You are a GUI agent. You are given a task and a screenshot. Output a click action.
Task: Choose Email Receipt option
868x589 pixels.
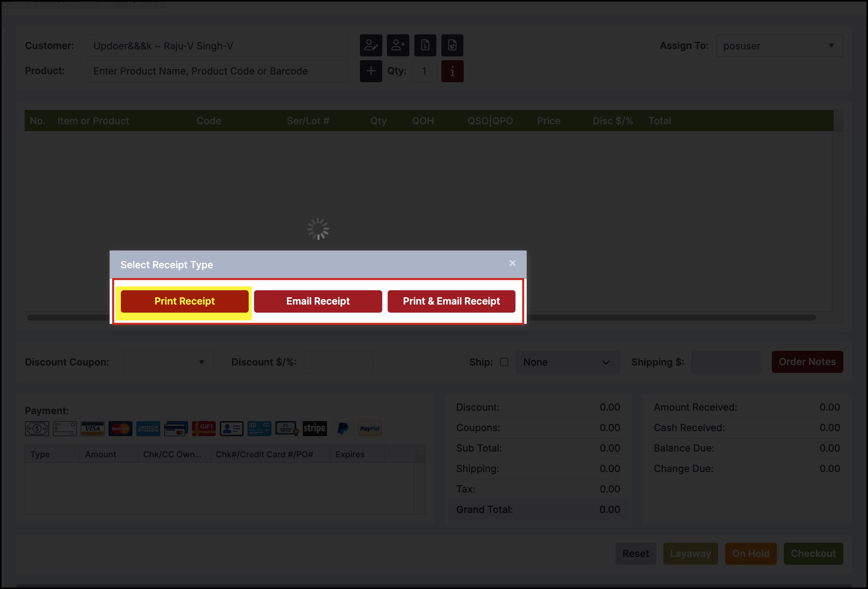(x=318, y=301)
